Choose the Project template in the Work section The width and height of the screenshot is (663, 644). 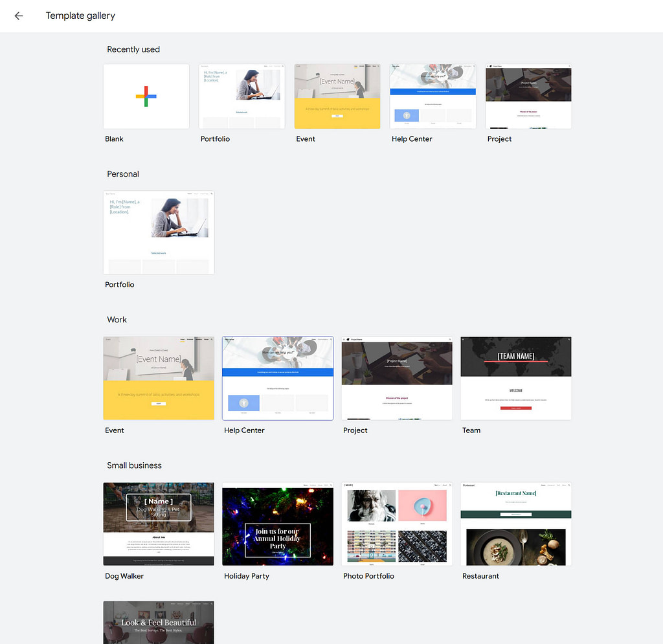396,378
